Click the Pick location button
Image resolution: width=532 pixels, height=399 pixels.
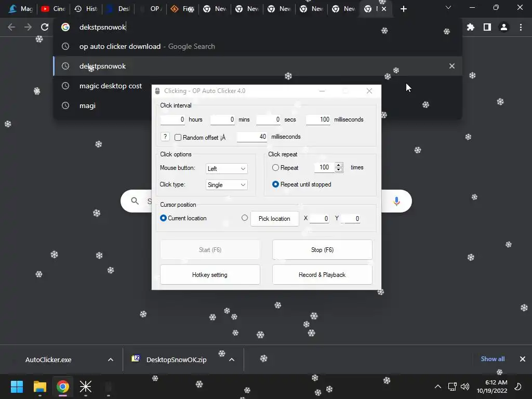coord(274,219)
